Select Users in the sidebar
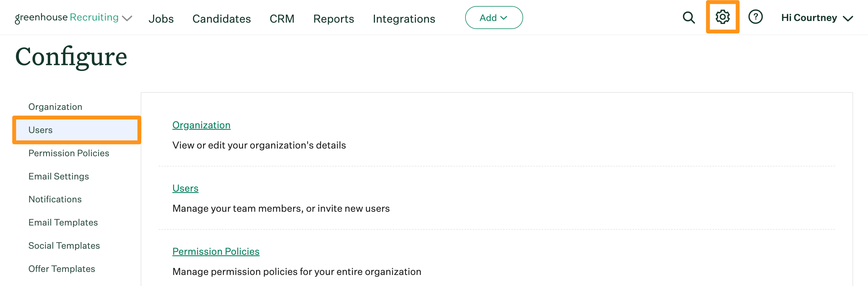Screen dimensions: 868x286 click(x=40, y=130)
